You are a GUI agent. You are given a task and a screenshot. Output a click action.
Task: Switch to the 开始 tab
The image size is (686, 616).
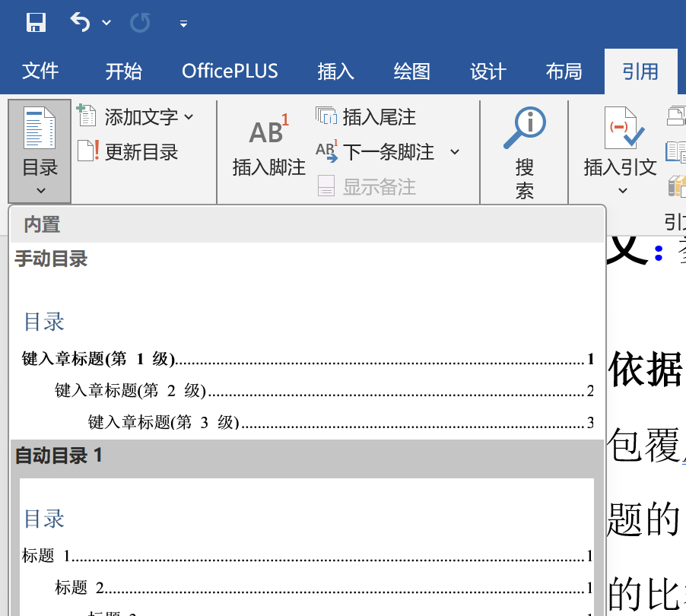[124, 71]
